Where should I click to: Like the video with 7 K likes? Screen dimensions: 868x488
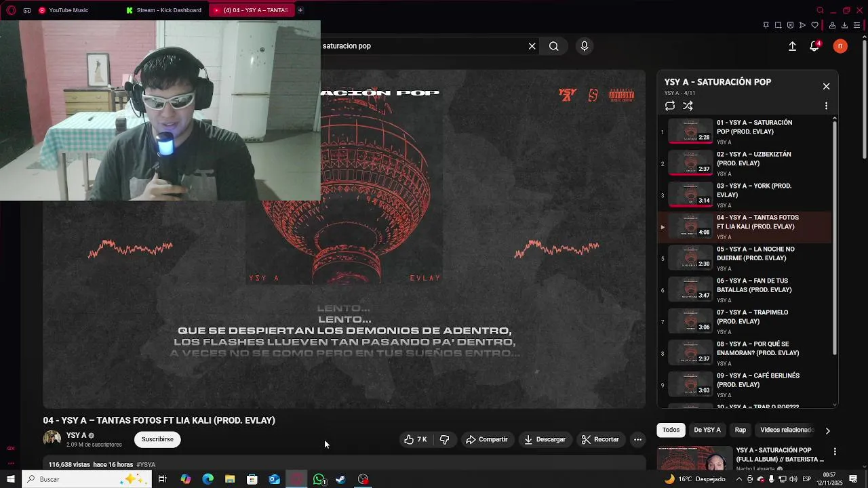[416, 439]
